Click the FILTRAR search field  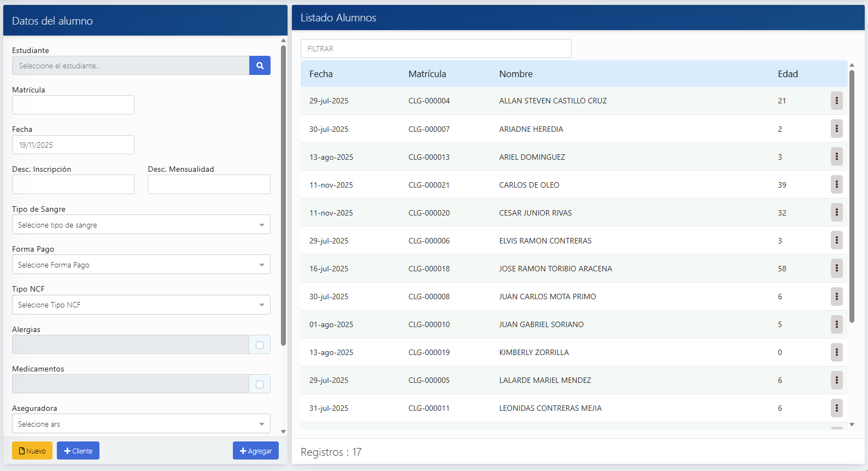(436, 49)
